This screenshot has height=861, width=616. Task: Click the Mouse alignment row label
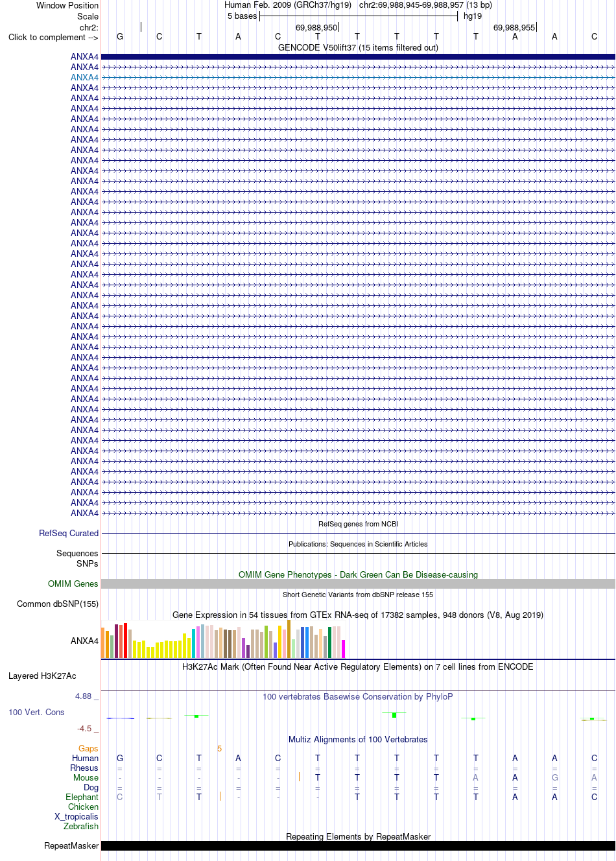86,777
